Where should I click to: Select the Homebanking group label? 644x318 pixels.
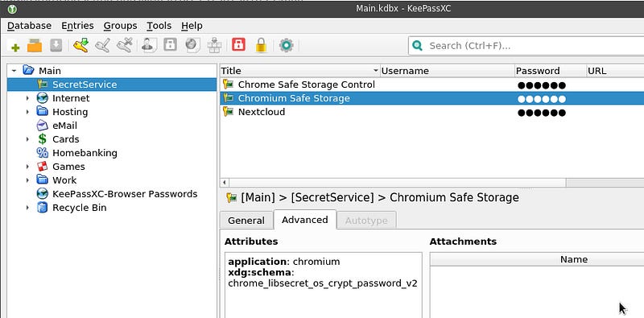85,153
